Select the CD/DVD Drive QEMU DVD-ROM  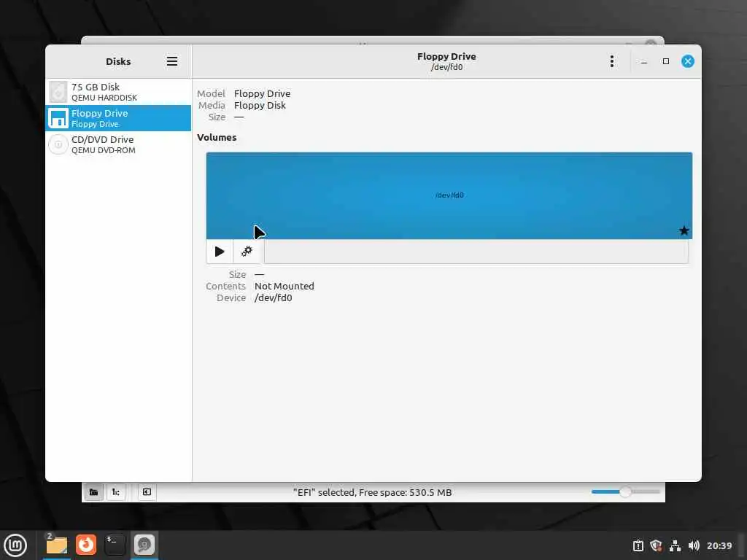(118, 144)
